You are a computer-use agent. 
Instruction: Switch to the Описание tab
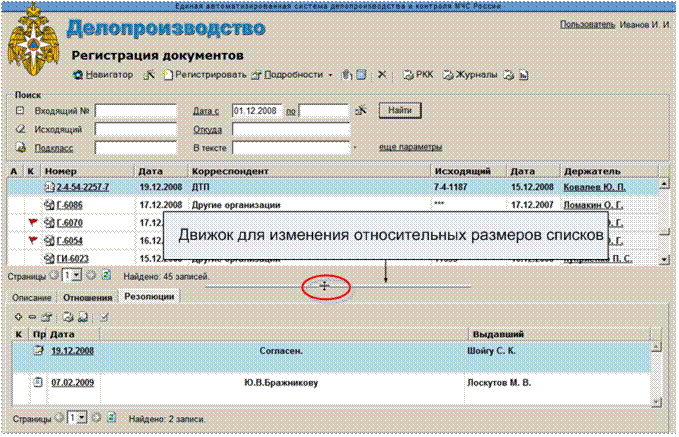coord(32,298)
